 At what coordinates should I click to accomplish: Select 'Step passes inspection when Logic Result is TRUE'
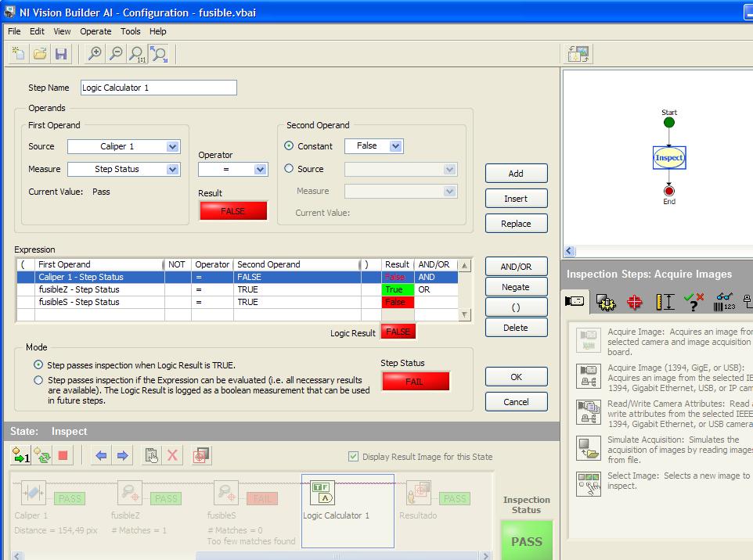click(x=38, y=364)
